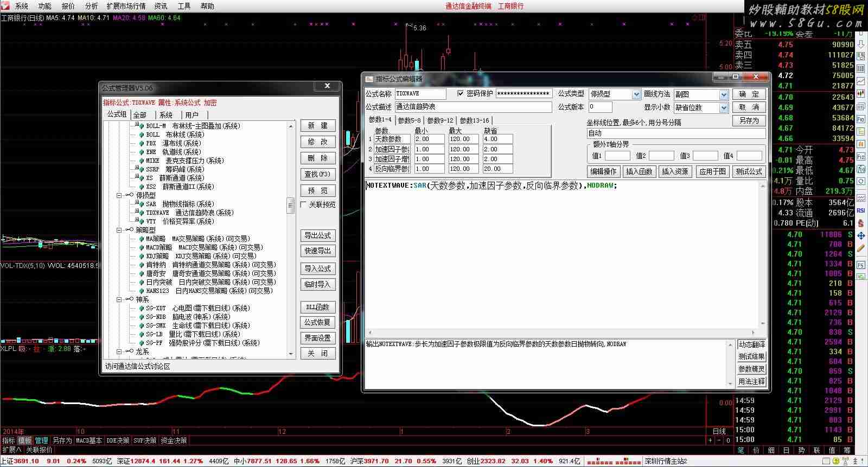The image size is (868, 467).
Task: Open the 系统 menu in menu bar
Action: pyautogui.click(x=22, y=6)
